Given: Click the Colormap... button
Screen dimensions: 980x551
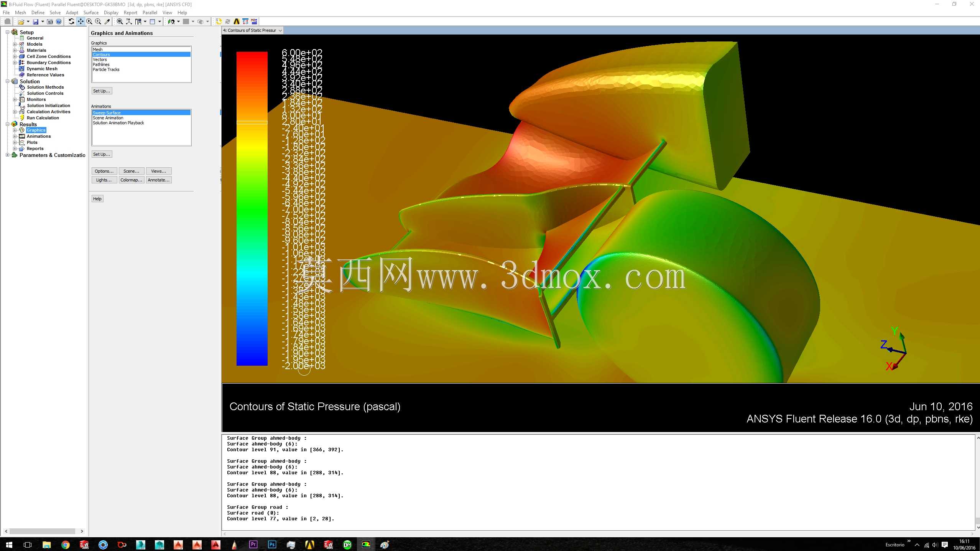Looking at the screenshot, I should point(132,180).
